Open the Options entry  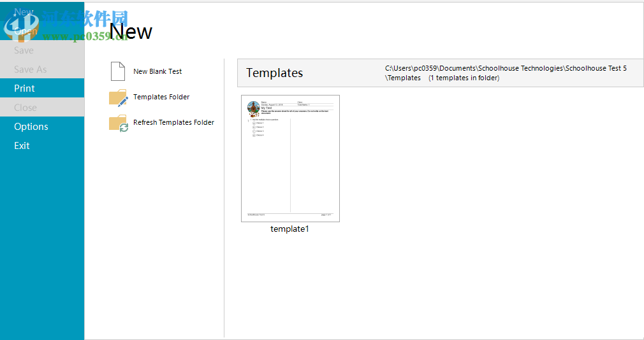pos(42,126)
